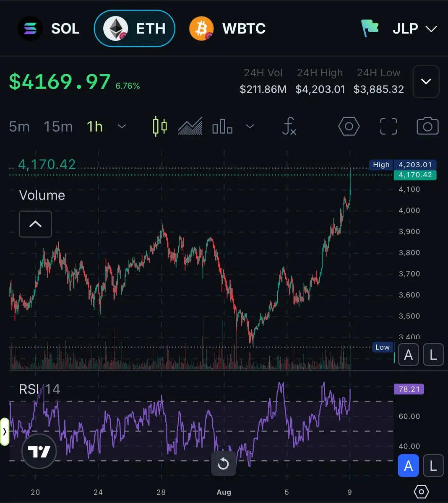Viewport: 448px width, 503px height.
Task: Open time axis settings hexagon icon
Action: tap(421, 491)
